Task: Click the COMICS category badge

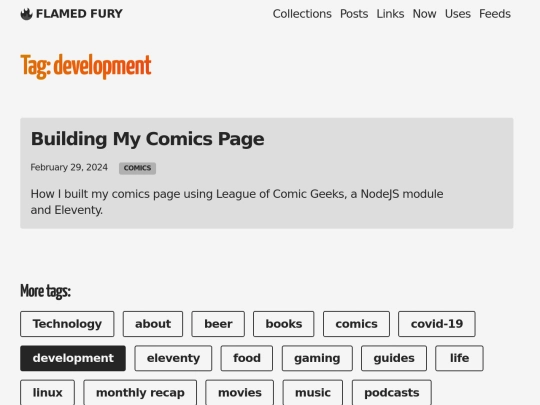Action: pyautogui.click(x=137, y=168)
